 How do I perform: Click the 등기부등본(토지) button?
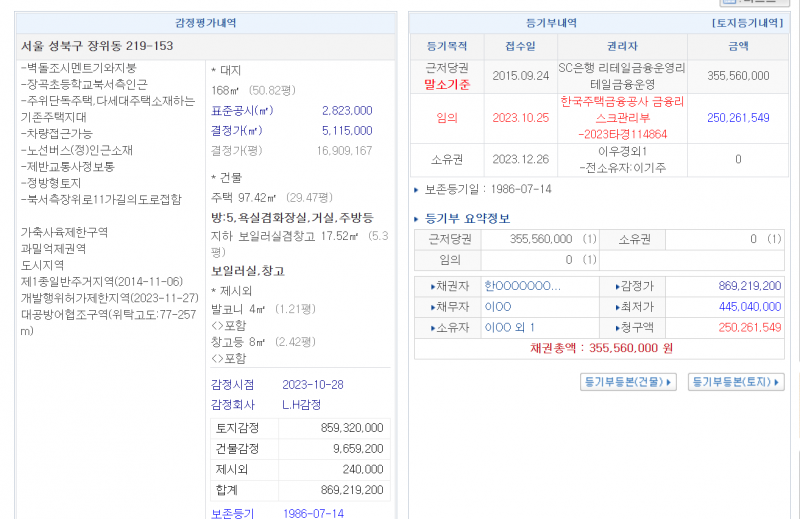[735, 382]
